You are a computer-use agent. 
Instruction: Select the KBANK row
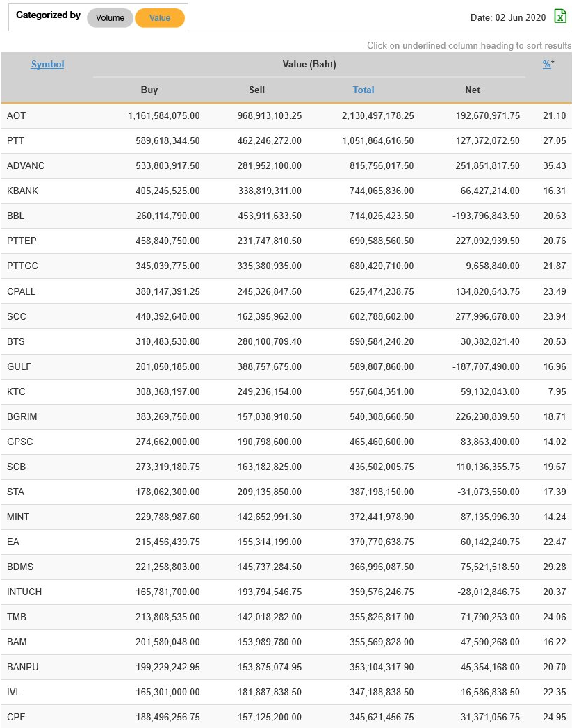tap(23, 191)
